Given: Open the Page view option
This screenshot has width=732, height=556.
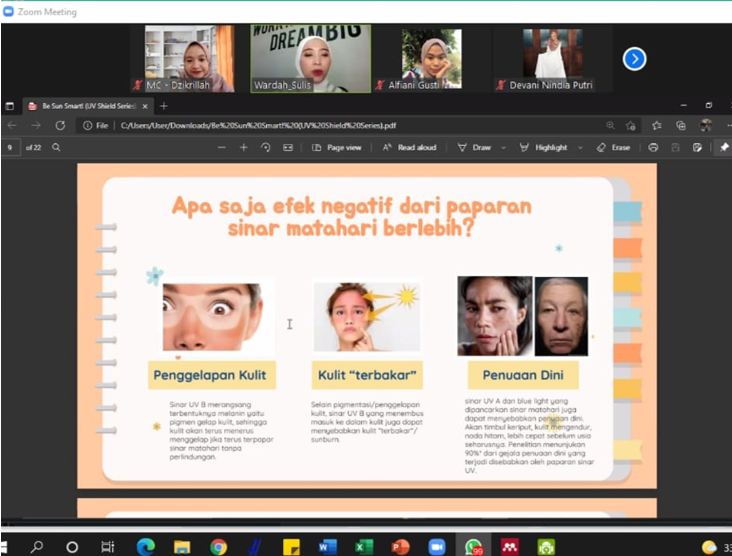Looking at the screenshot, I should [337, 148].
